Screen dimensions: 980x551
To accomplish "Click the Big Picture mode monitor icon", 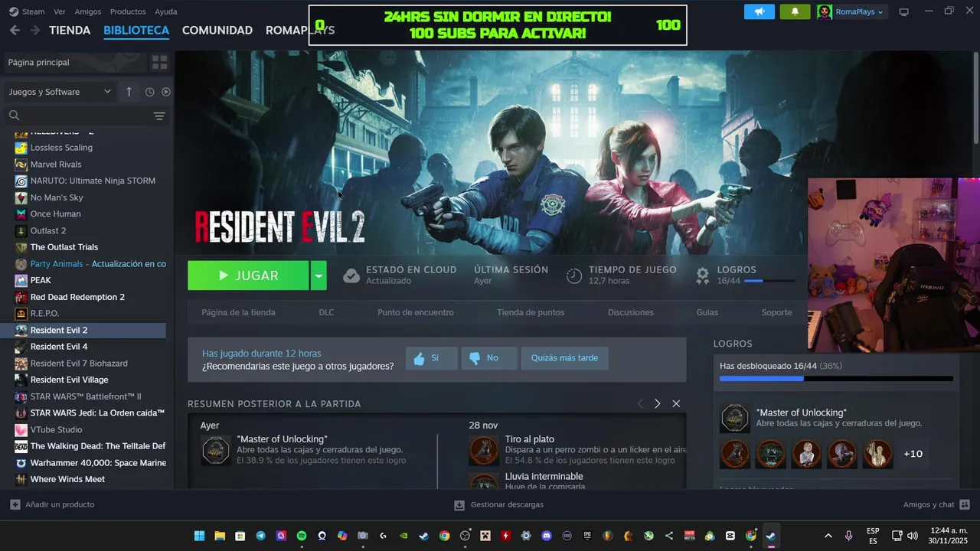I will click(903, 11).
